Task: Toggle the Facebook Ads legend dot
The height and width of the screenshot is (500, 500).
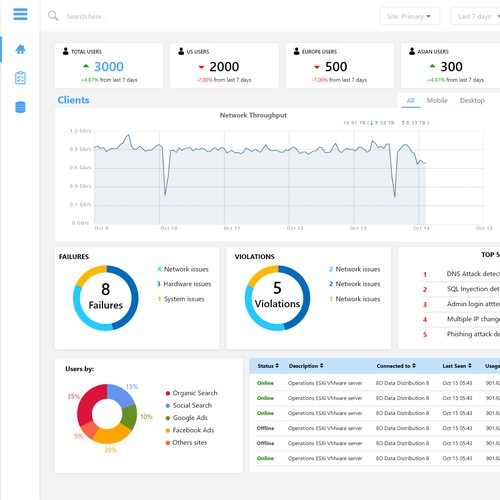Action: pos(168,430)
